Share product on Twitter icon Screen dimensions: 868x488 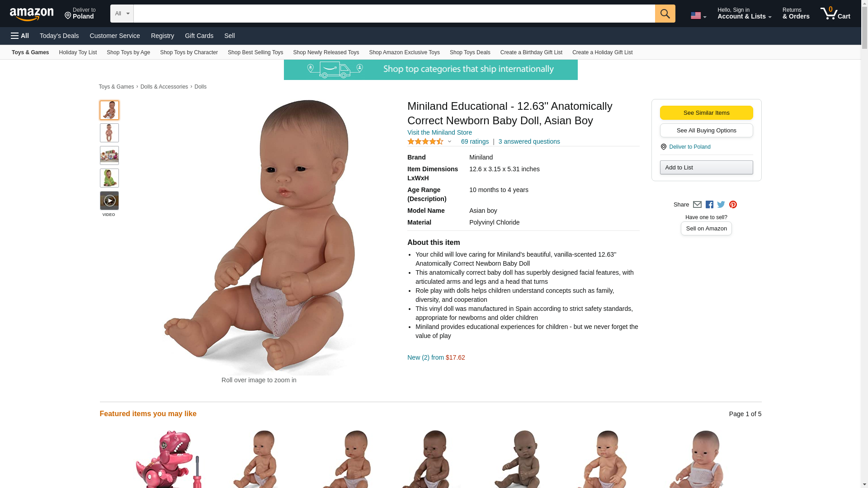coord(721,205)
